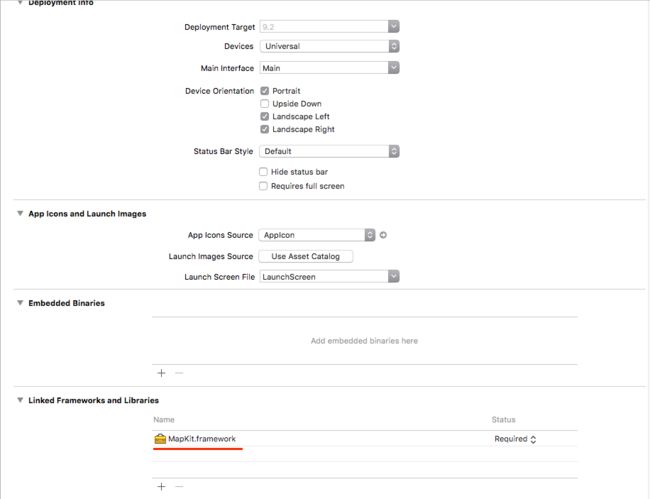This screenshot has width=650, height=499.
Task: Open the Devices dropdown set to Universal
Action: click(329, 46)
